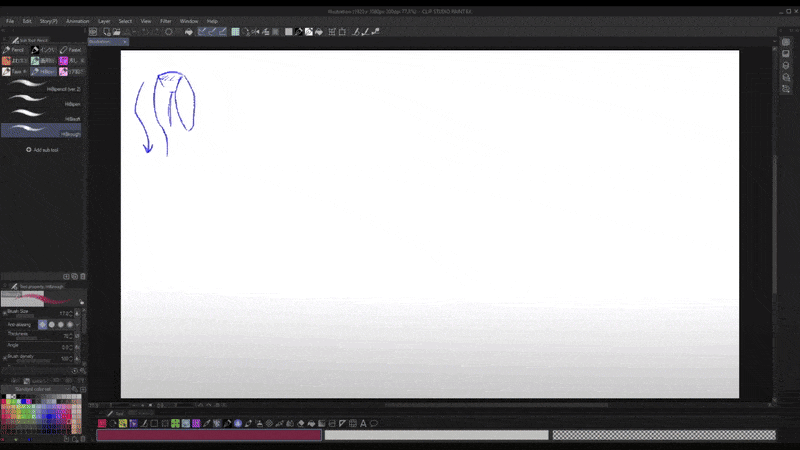Image resolution: width=800 pixels, height=450 pixels.
Task: Select the highlighted Pen tool in the bottom tool row
Action: 227,423
